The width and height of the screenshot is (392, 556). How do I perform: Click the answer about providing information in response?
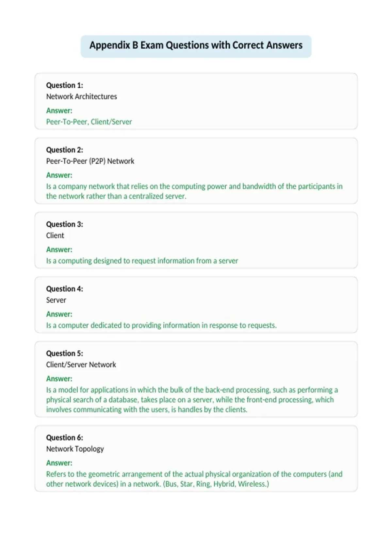(161, 325)
